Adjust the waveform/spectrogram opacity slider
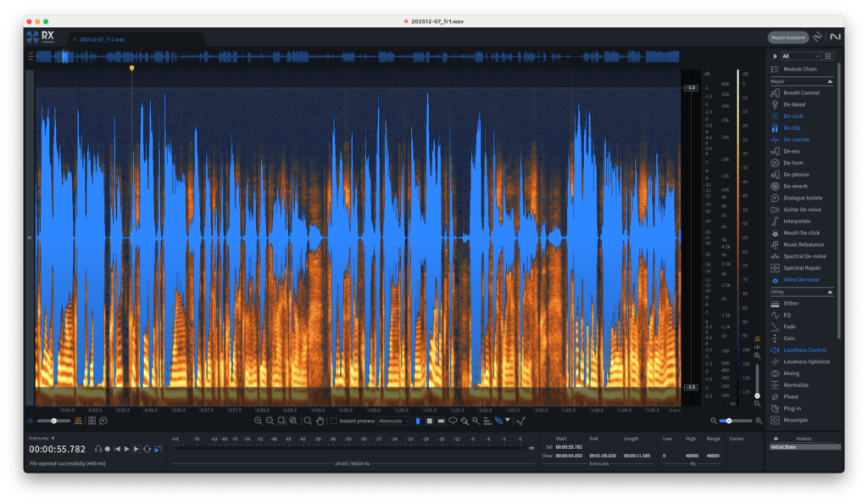This screenshot has height=504, width=868. [x=54, y=421]
